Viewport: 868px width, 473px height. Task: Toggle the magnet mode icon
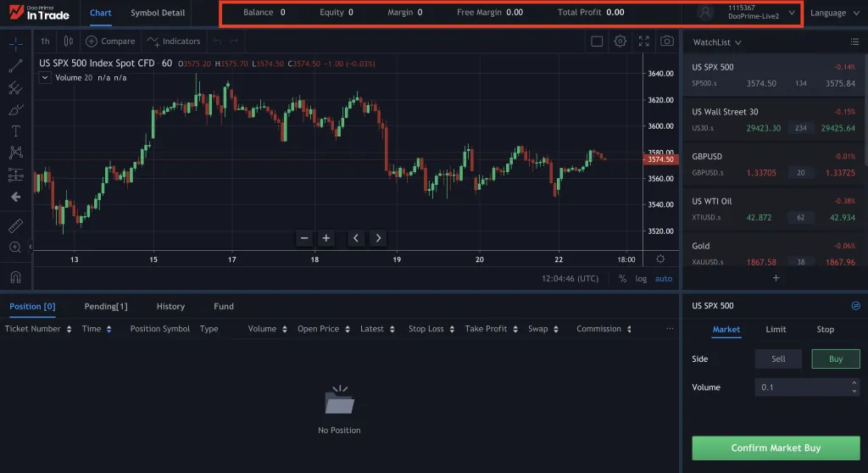click(15, 277)
